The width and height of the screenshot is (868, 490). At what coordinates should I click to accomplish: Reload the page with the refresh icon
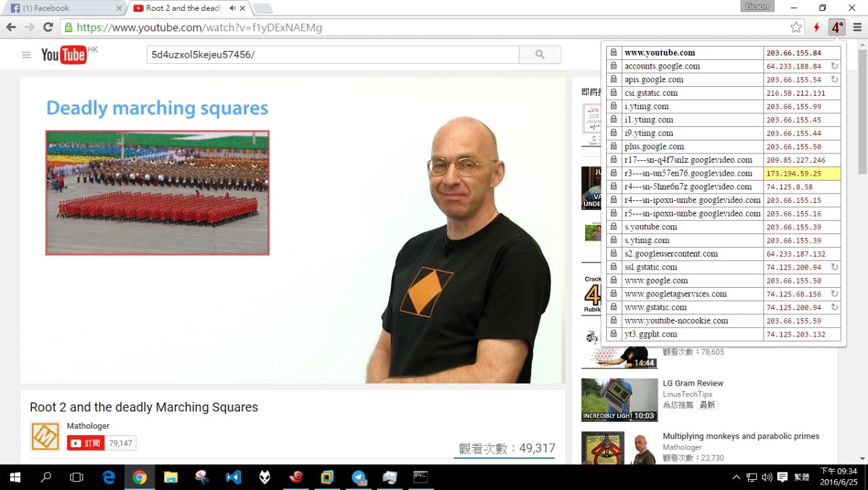point(48,27)
